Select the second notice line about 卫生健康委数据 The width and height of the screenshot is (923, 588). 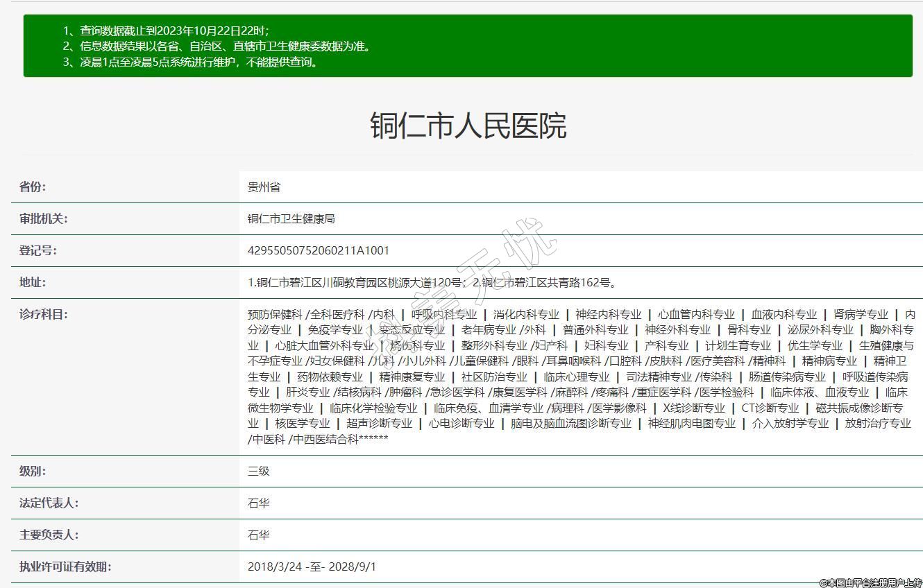[226, 46]
